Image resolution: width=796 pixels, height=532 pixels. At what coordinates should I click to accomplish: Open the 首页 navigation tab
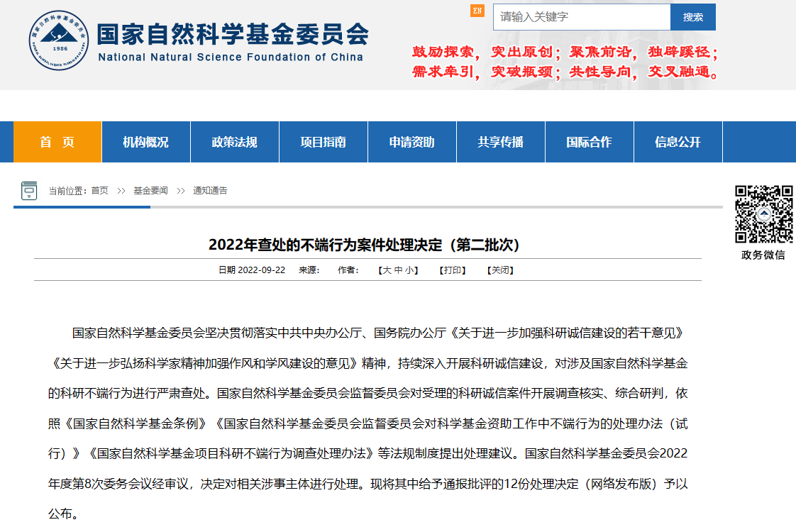[x=57, y=142]
